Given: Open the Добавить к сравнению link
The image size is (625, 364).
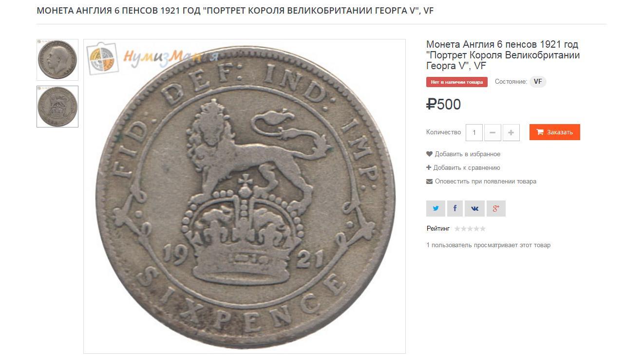Looking at the screenshot, I should [467, 168].
